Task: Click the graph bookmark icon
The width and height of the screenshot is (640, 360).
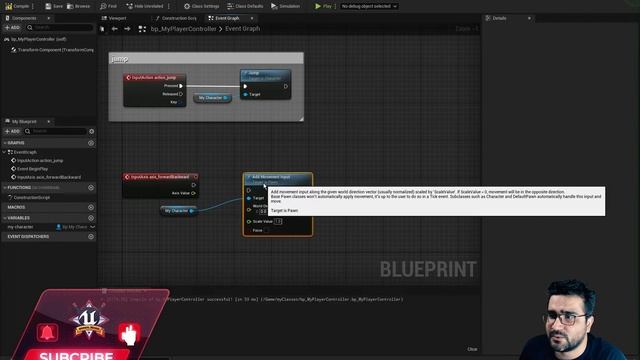Action: pyautogui.click(x=102, y=29)
